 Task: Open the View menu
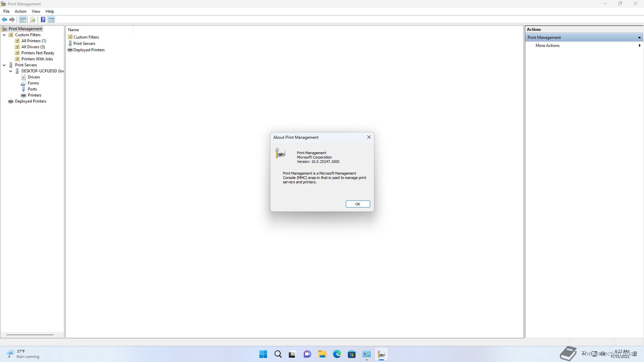pyautogui.click(x=36, y=11)
